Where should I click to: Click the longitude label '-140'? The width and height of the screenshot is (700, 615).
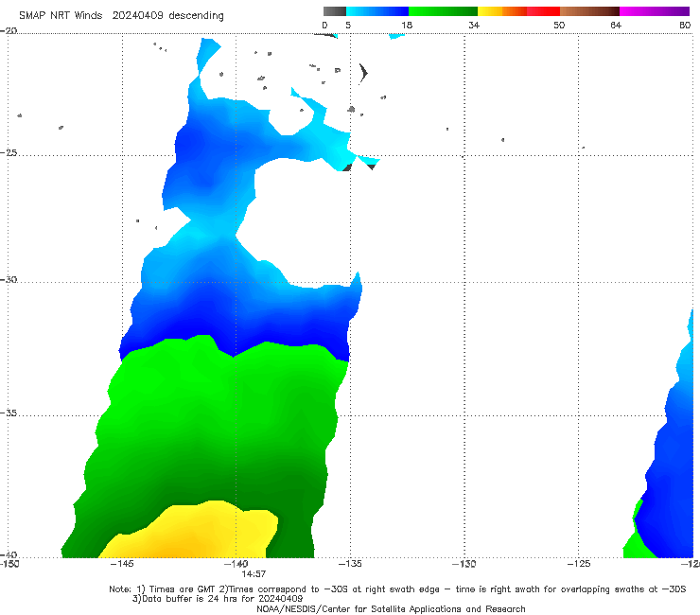[236, 564]
